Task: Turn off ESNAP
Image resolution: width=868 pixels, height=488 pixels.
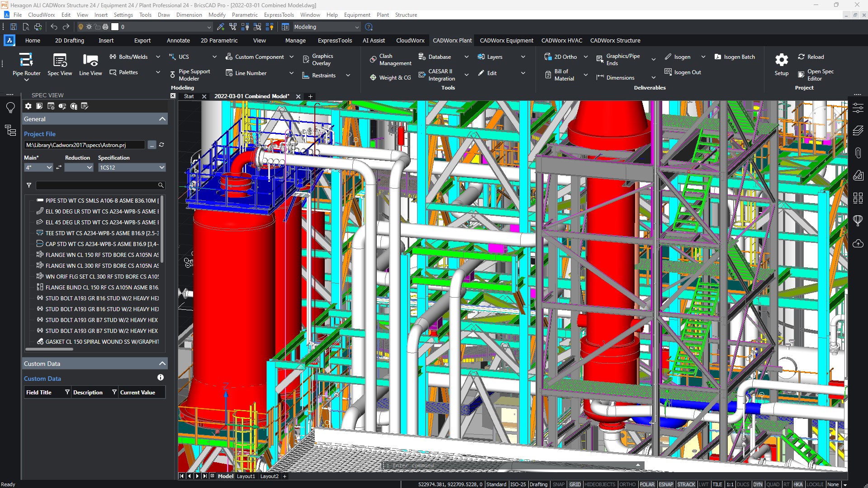Action: click(x=665, y=484)
